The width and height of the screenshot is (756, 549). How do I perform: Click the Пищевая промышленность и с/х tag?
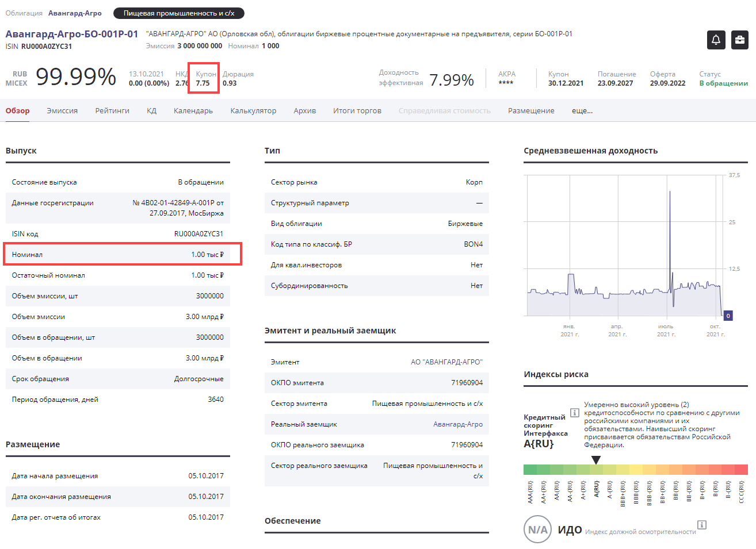pos(179,13)
